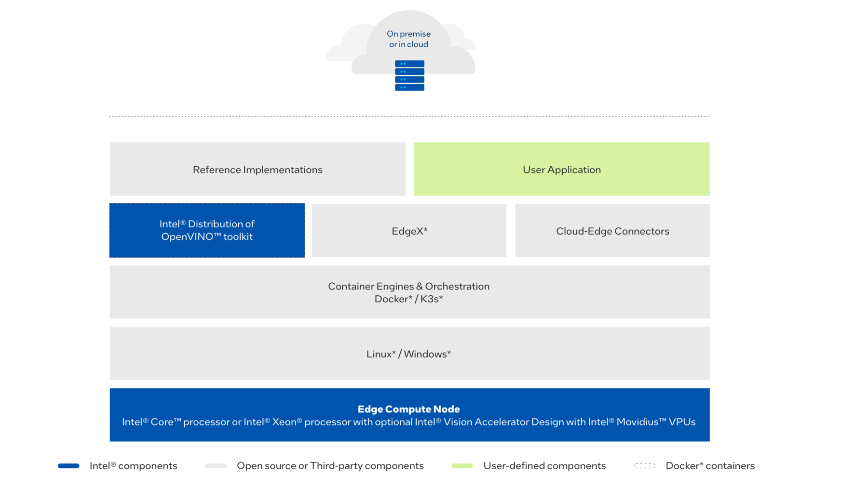
Task: Click "Open source or Third-party components" legend text
Action: click(330, 466)
